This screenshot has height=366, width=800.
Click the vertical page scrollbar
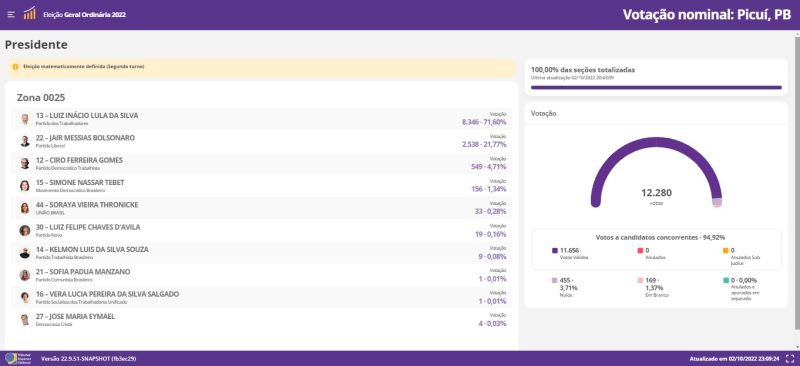pyautogui.click(x=797, y=183)
